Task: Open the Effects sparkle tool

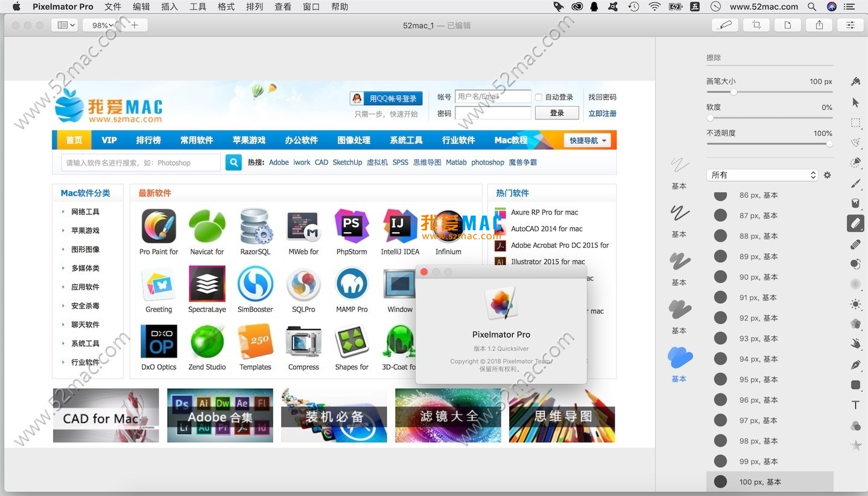Action: 855,445
